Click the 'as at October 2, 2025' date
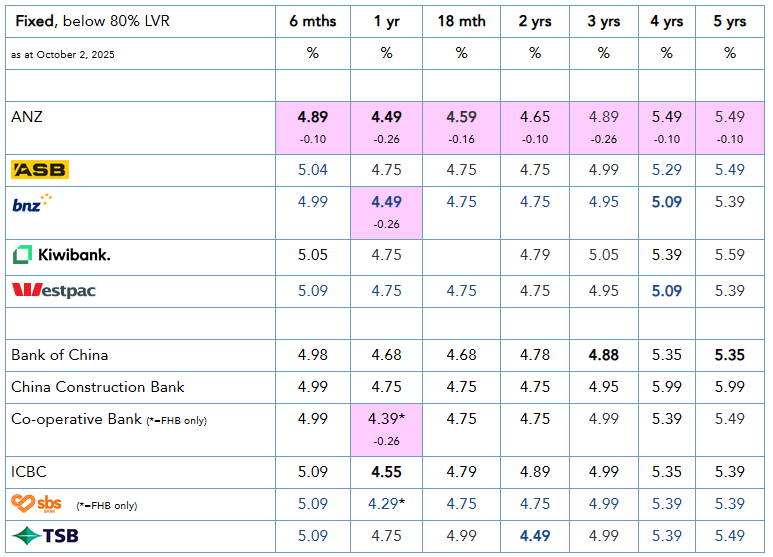This screenshot has height=557, width=773. coord(63,55)
